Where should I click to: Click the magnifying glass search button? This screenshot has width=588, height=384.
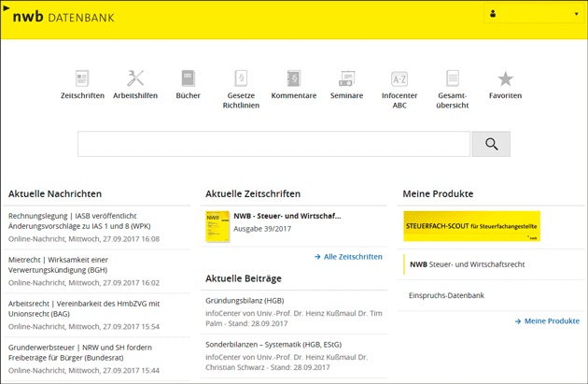pyautogui.click(x=491, y=144)
